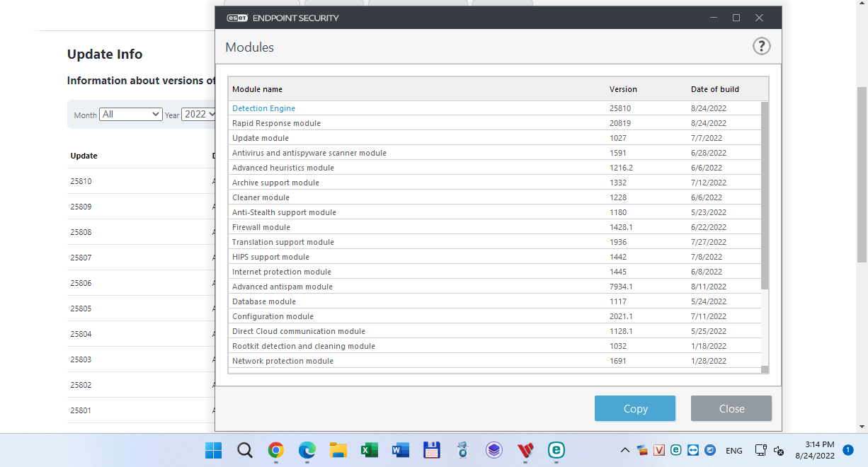This screenshot has width=868, height=467.
Task: Click version 7934.1 of antispam module
Action: click(x=621, y=287)
